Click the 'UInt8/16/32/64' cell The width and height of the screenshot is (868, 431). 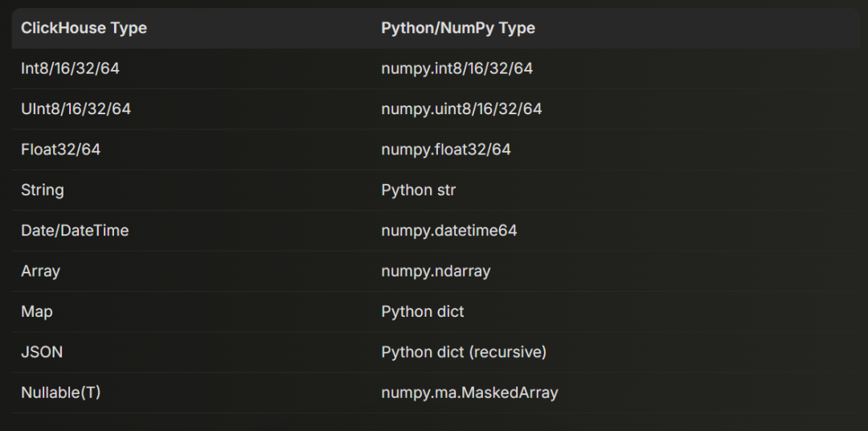pyautogui.click(x=76, y=109)
